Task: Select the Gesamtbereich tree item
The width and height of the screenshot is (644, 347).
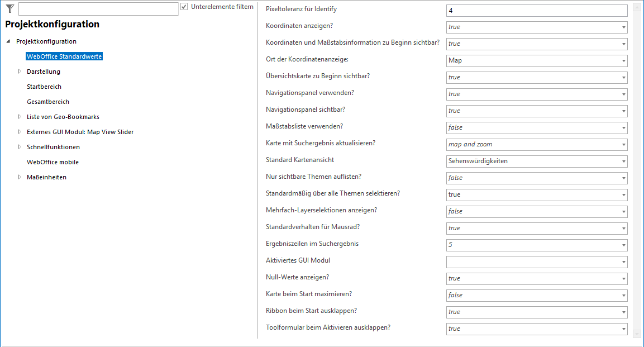Action: [48, 102]
